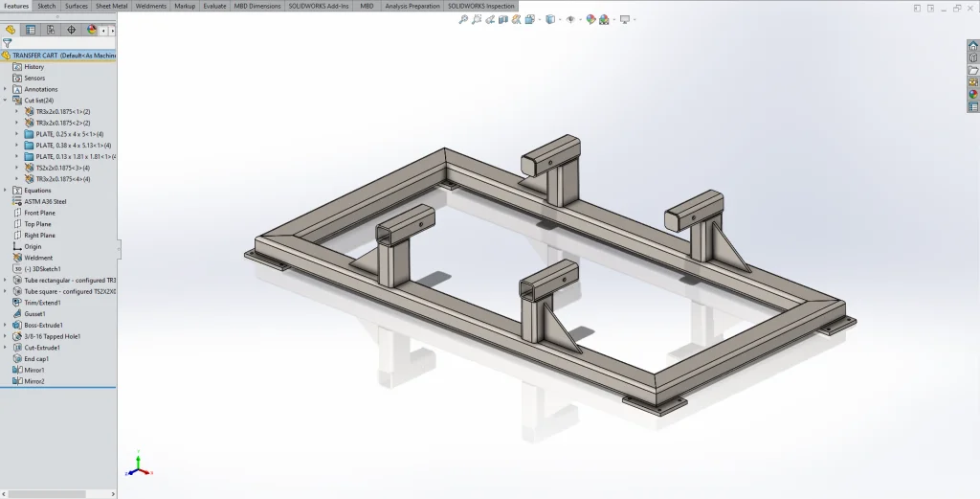Click the right arrow of manager tabs

tap(113, 30)
